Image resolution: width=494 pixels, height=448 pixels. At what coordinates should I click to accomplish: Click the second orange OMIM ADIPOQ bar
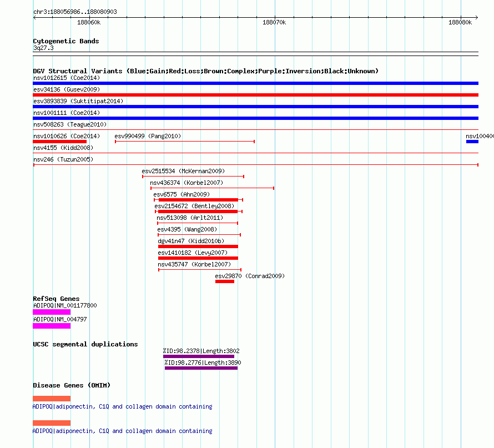[x=52, y=423]
